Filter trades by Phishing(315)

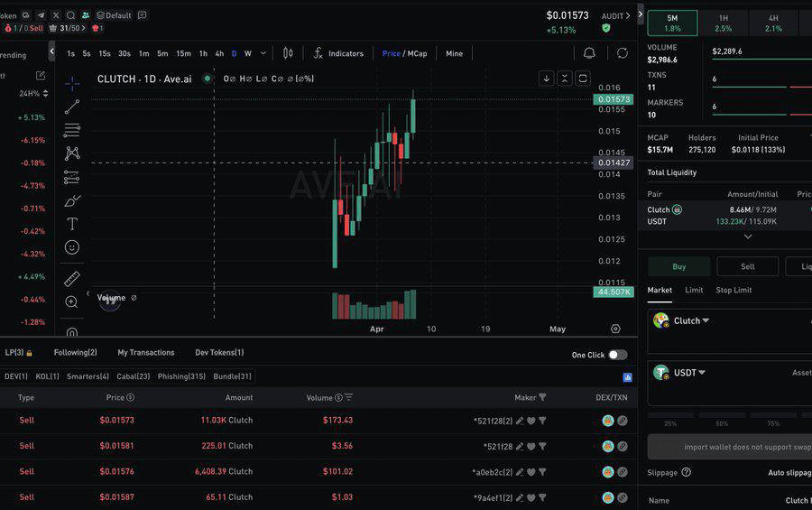coord(181,376)
